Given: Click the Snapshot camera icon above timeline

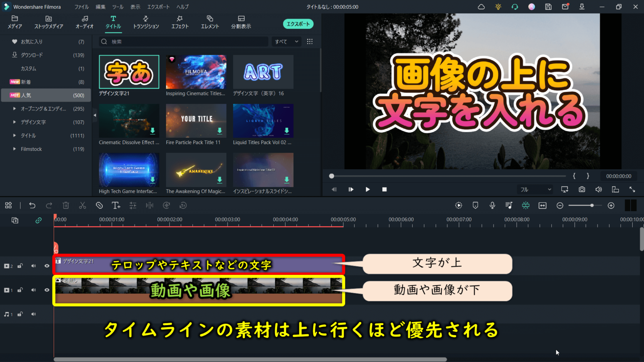Looking at the screenshot, I should (582, 189).
